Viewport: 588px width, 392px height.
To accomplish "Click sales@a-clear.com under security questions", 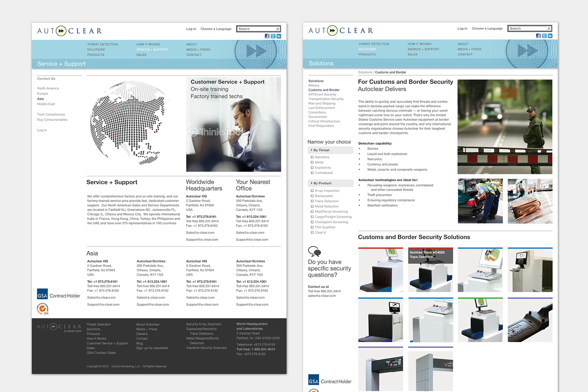I will coord(322,296).
